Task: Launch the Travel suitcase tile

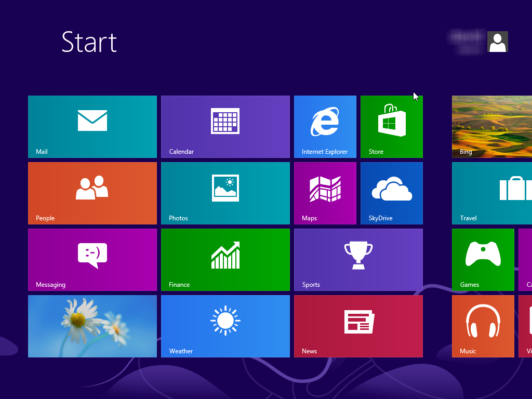Action: [x=492, y=193]
